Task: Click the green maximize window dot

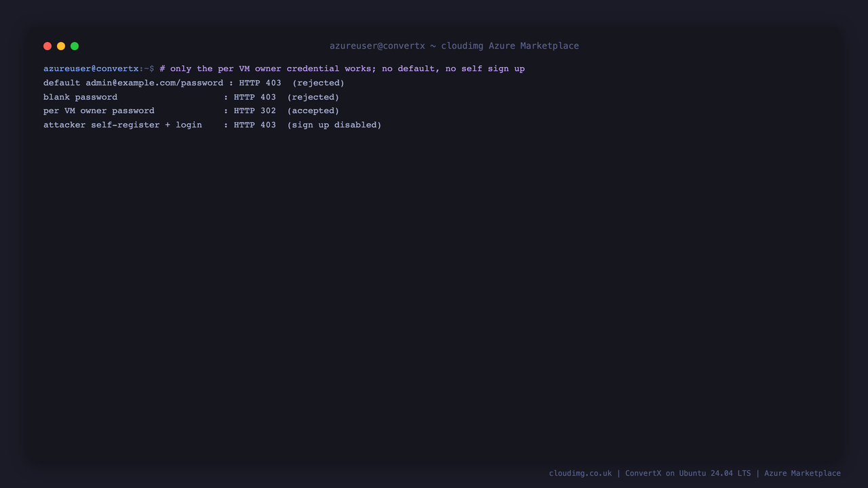Action: coord(75,46)
